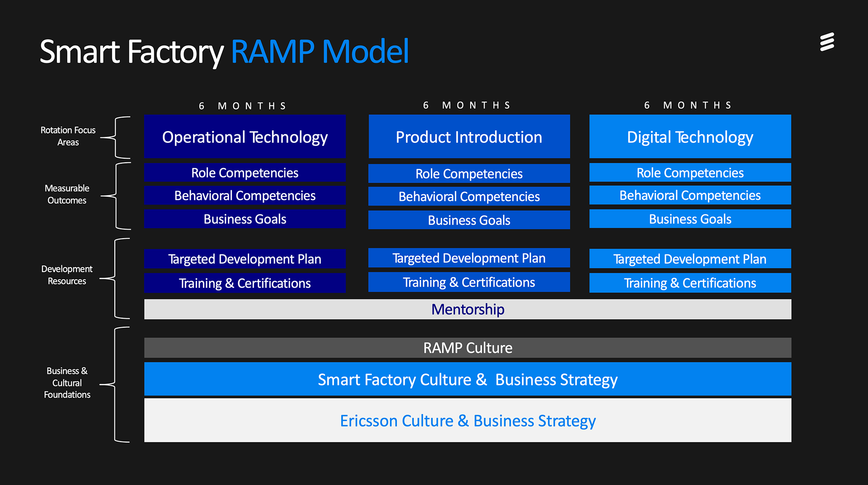Click 6 MONTHS above Operational Technology
The image size is (868, 485).
(x=242, y=106)
